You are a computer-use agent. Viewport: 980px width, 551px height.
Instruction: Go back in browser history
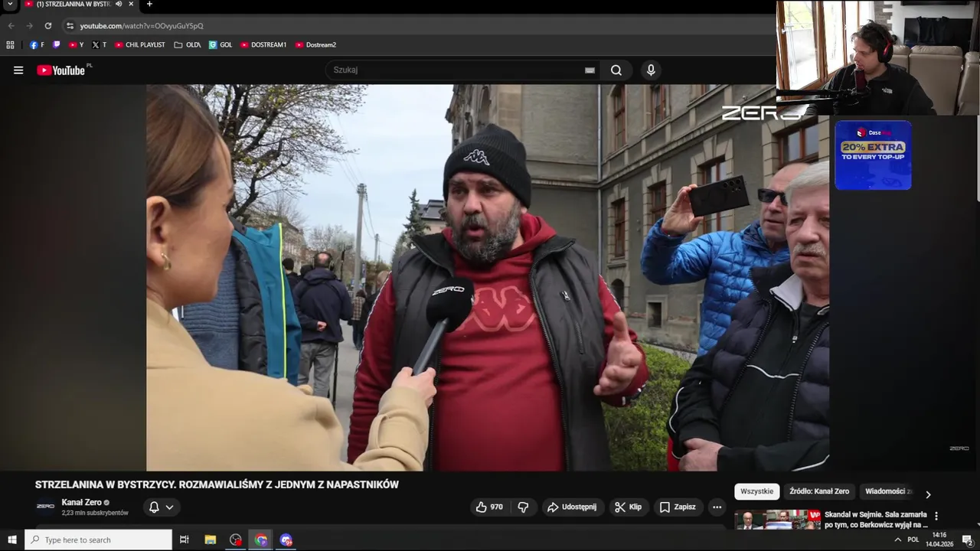pos(11,25)
